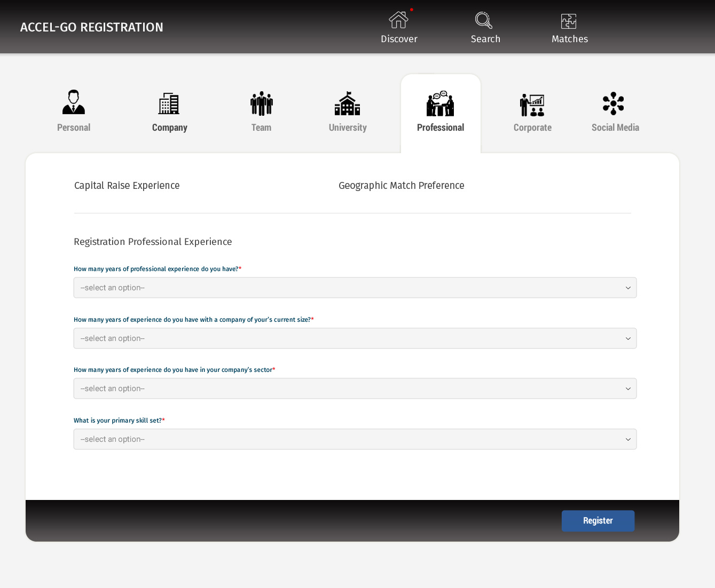The image size is (715, 588).
Task: Click the Matches puzzle icon
Action: point(569,21)
